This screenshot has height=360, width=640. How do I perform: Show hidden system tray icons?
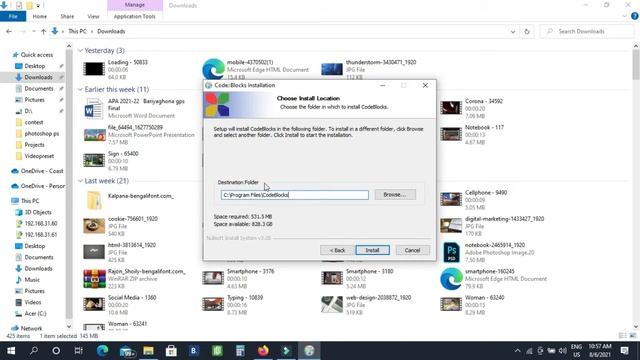click(x=517, y=351)
